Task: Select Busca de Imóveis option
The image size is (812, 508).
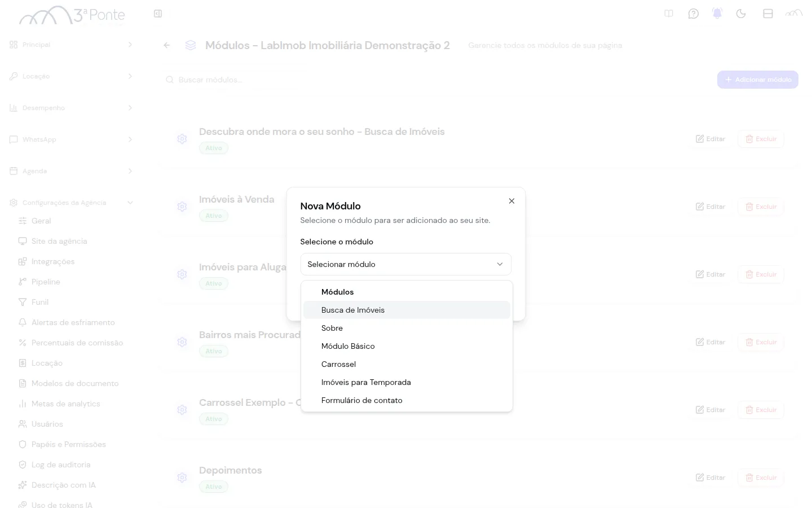Action: (407, 310)
